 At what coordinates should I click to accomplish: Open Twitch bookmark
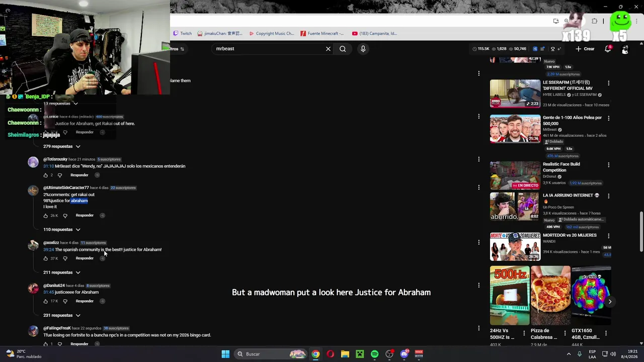click(182, 34)
